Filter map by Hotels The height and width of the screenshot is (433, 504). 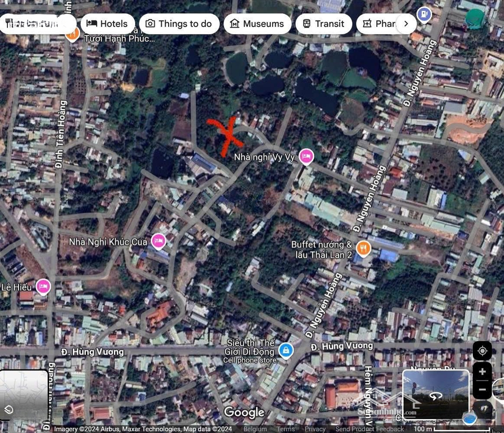[x=108, y=24]
